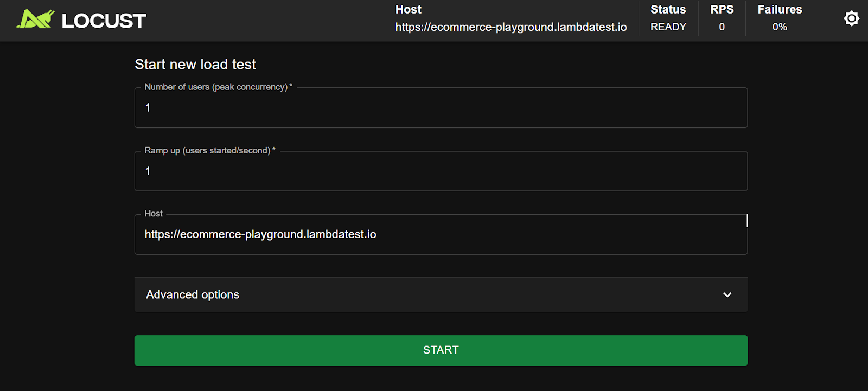Click the 'Start new load test' title
This screenshot has width=868, height=391.
(195, 65)
